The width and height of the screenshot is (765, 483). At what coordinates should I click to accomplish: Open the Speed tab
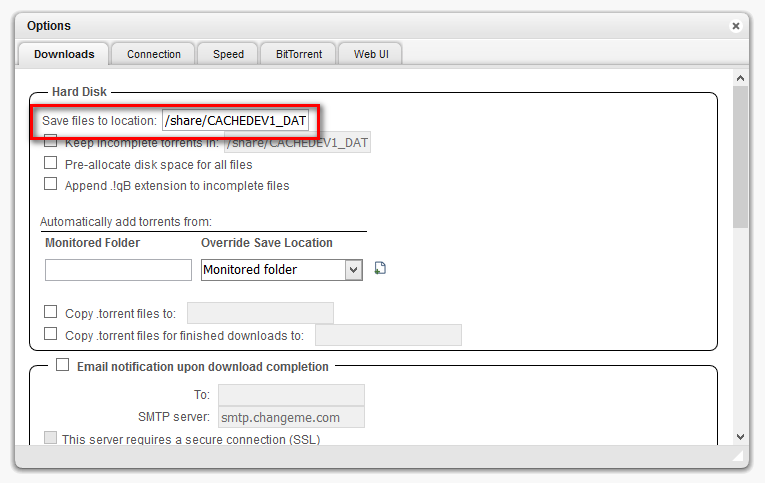(x=228, y=54)
